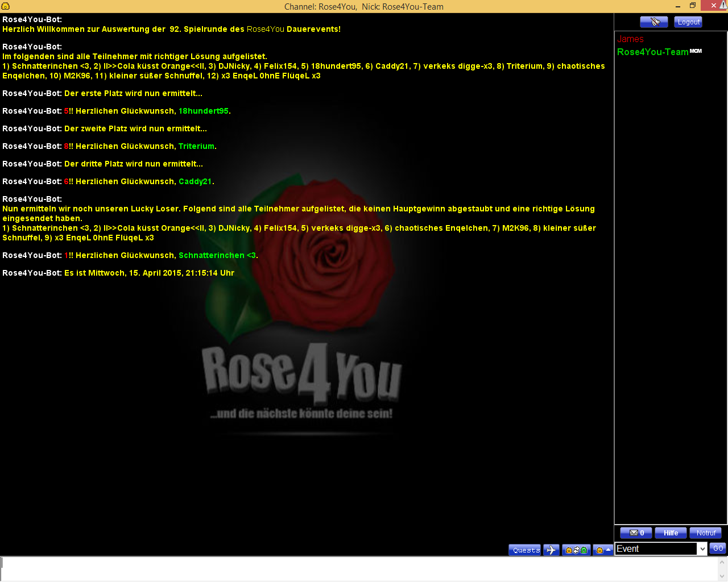
Task: Click the smiley app icon in title bar
Action: point(6,6)
